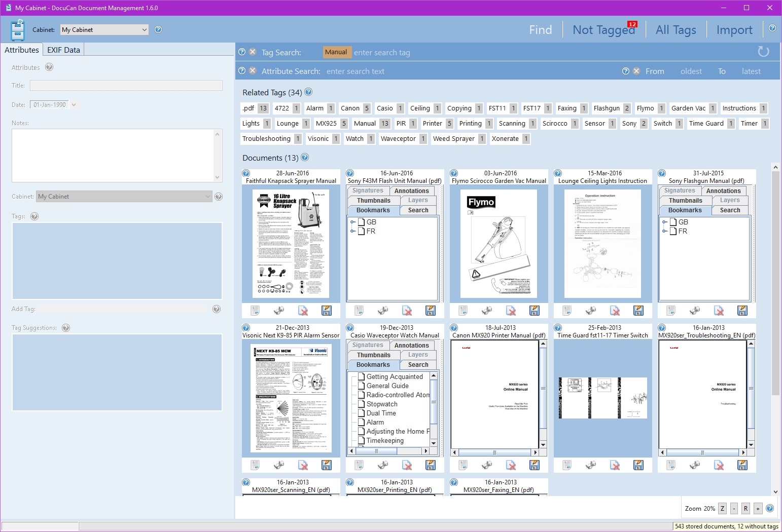Image resolution: width=782 pixels, height=532 pixels.
Task: Save the Lounge Ceiling Lights Instruction document
Action: pos(638,310)
